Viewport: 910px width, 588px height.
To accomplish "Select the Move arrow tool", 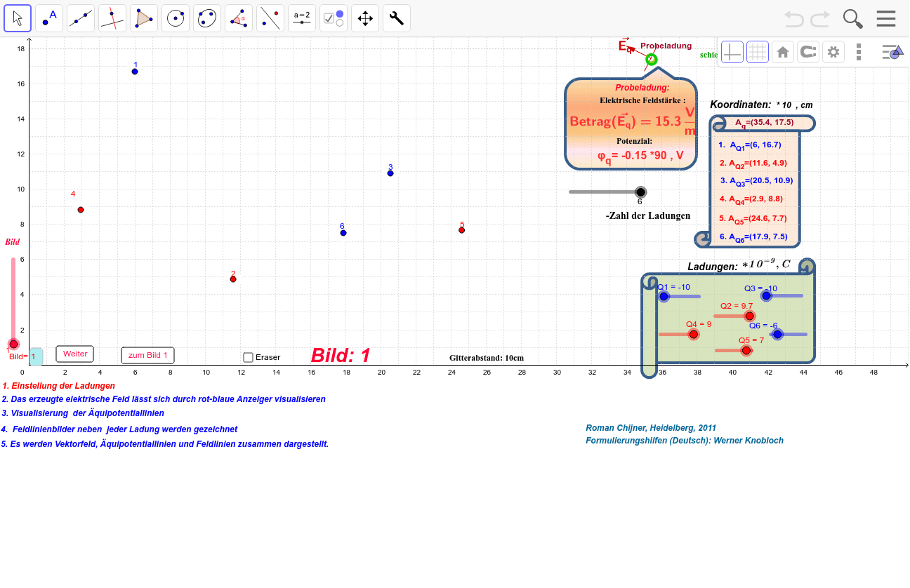I will click(x=18, y=18).
